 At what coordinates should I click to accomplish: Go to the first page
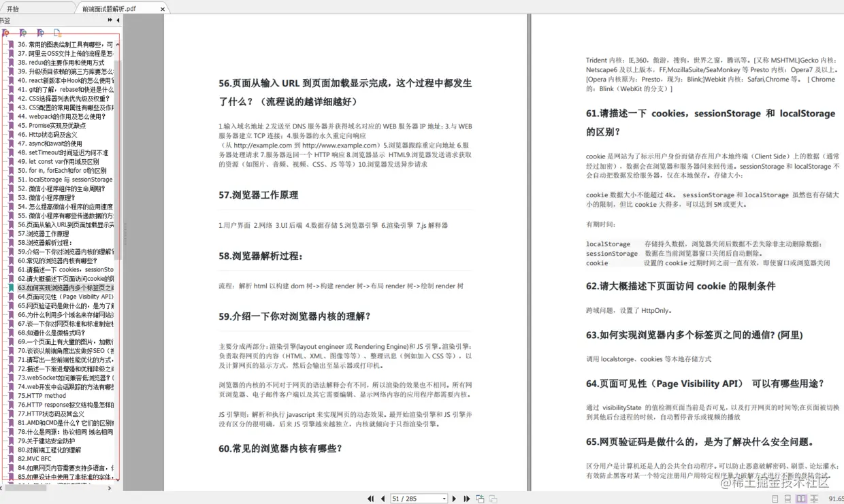[x=370, y=499]
